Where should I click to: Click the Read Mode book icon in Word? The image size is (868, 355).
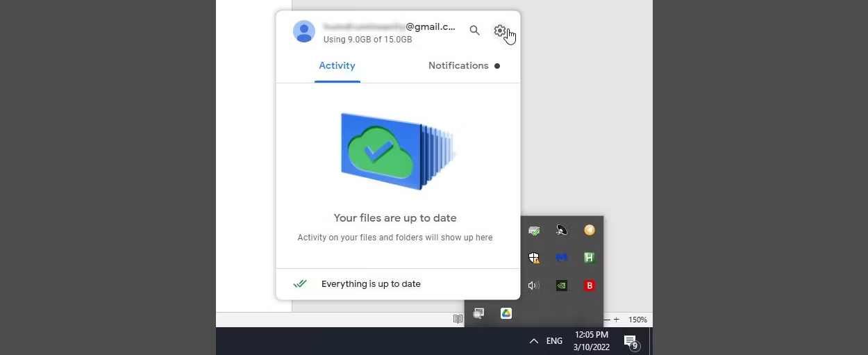[458, 320]
